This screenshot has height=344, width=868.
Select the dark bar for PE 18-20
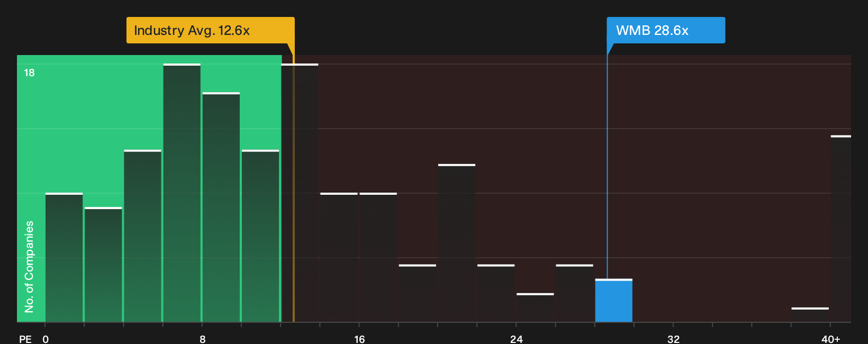pos(418,293)
